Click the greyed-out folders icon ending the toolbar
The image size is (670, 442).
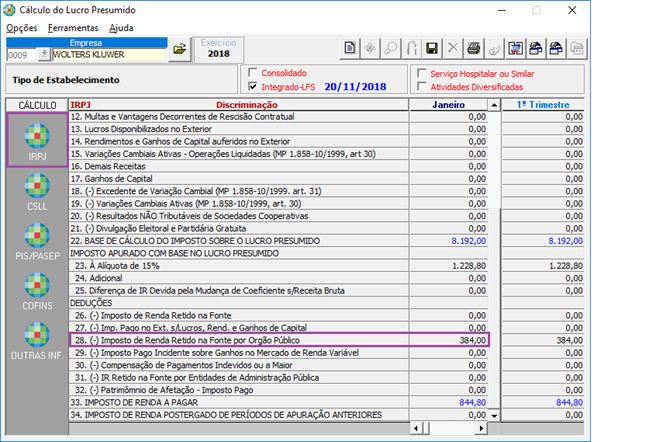[x=577, y=48]
